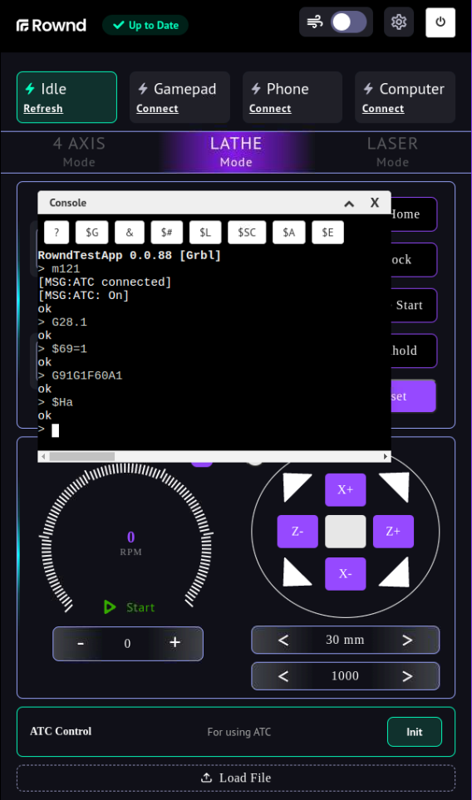Open the settings gear icon

point(399,22)
